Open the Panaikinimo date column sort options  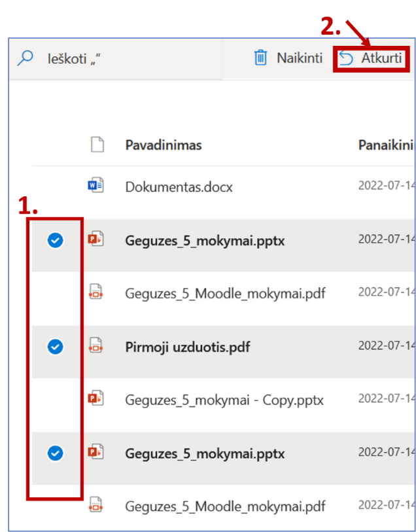click(386, 145)
